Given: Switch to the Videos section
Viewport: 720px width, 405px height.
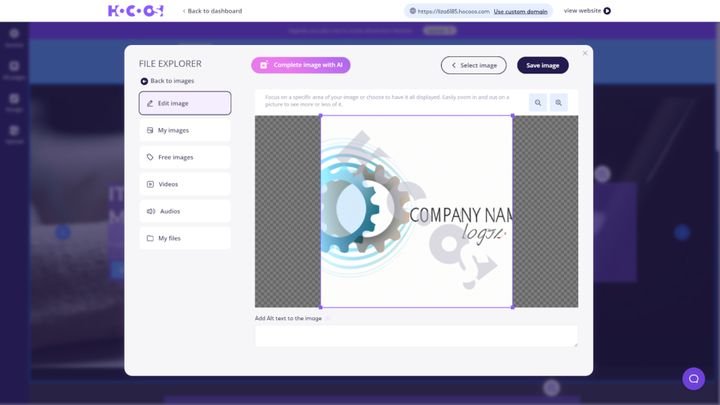Looking at the screenshot, I should [x=185, y=184].
